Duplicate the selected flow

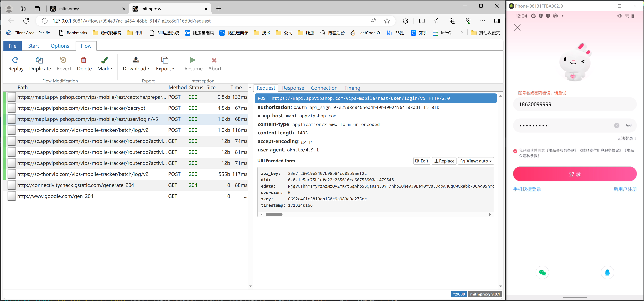point(40,64)
